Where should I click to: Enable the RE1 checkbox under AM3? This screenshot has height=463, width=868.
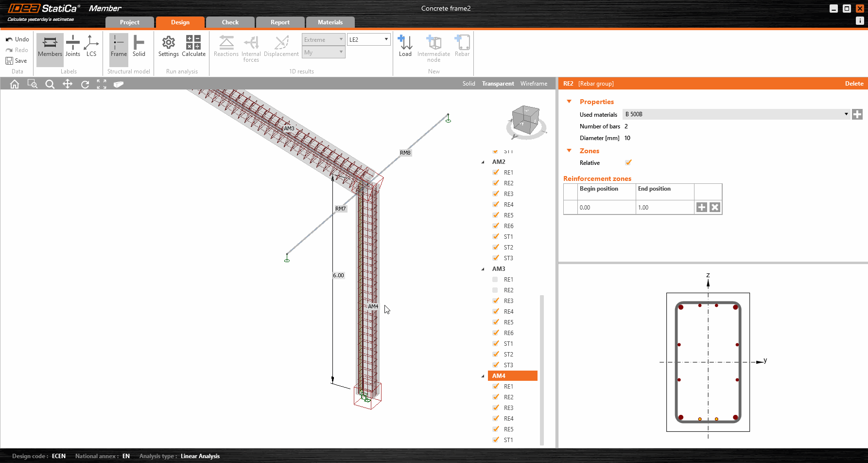[x=495, y=280]
